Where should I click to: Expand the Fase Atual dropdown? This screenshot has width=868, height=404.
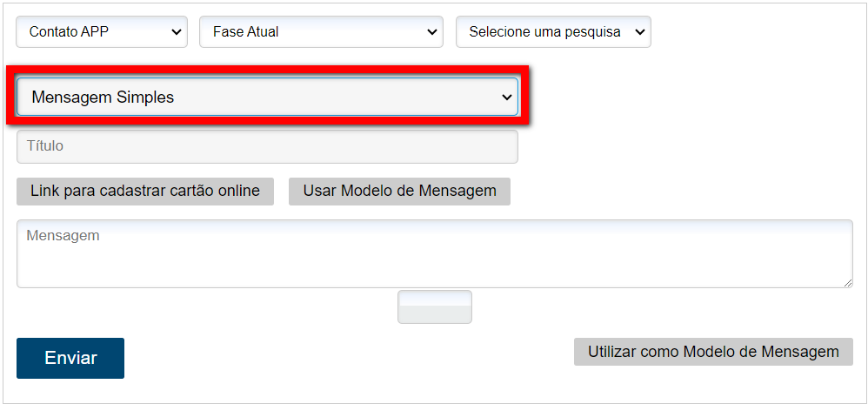coord(321,32)
